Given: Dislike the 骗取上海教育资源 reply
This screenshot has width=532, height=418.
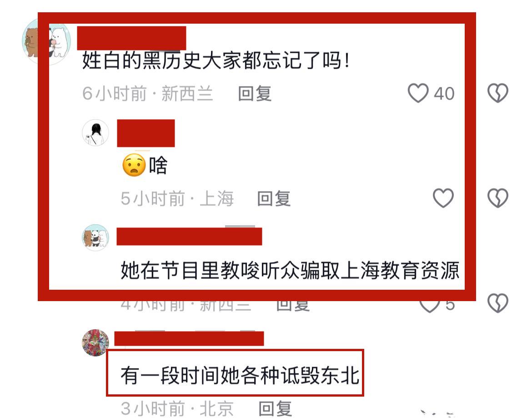Looking at the screenshot, I should pyautogui.click(x=498, y=302).
